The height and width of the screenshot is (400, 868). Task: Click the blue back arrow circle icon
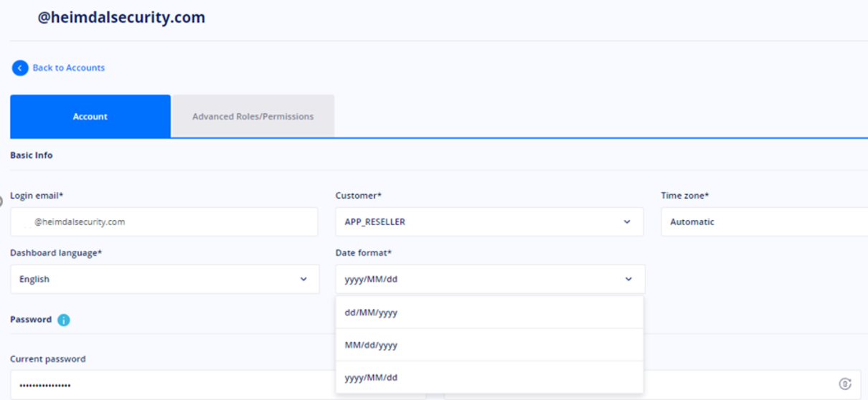[20, 68]
